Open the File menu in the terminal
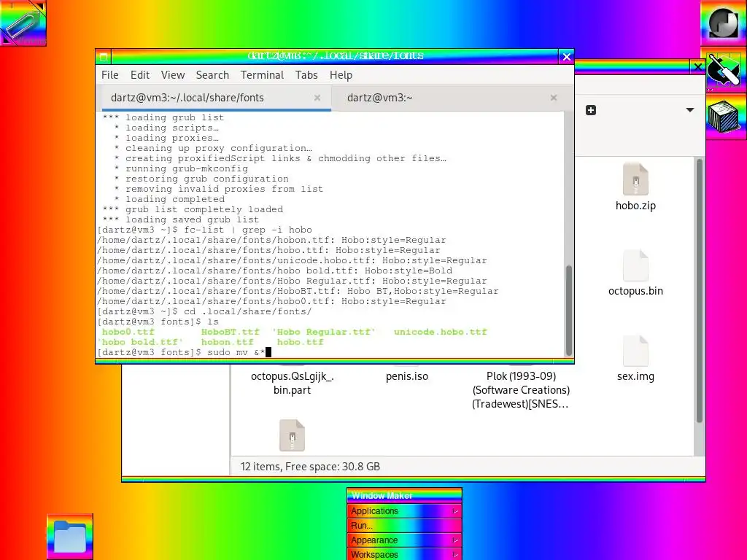 coord(109,75)
